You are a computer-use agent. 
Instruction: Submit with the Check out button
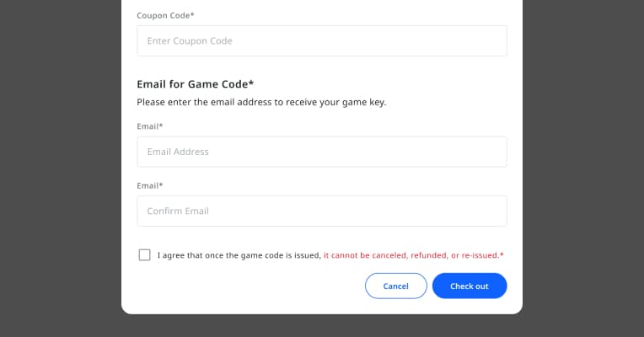click(470, 286)
